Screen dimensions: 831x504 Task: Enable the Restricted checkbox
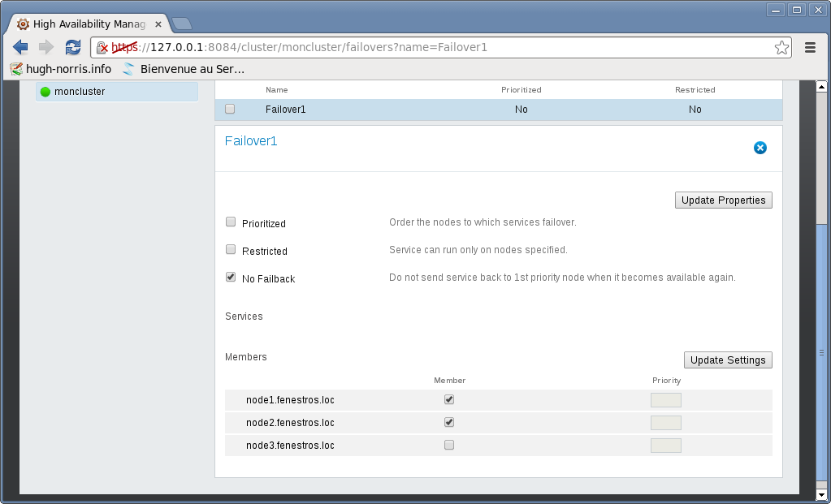(231, 250)
